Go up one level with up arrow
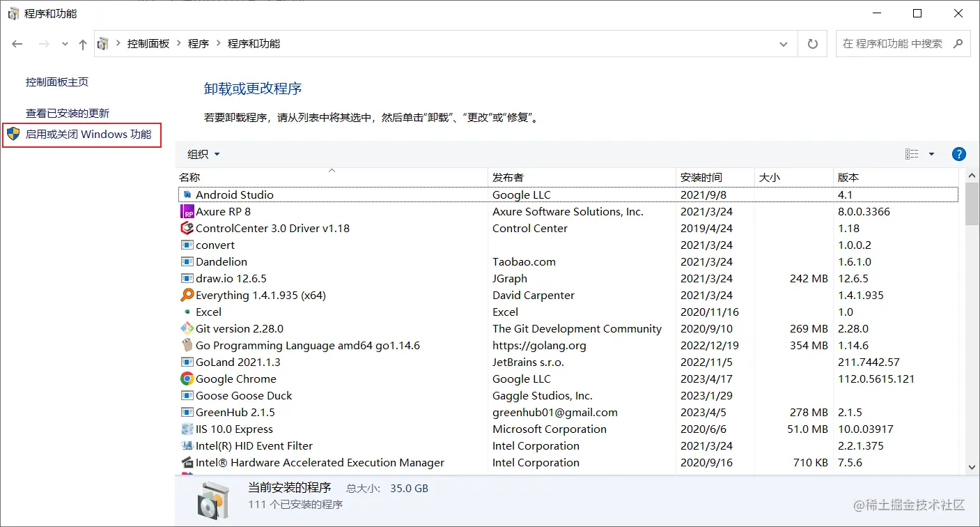Viewport: 980px width, 527px height. (x=83, y=44)
